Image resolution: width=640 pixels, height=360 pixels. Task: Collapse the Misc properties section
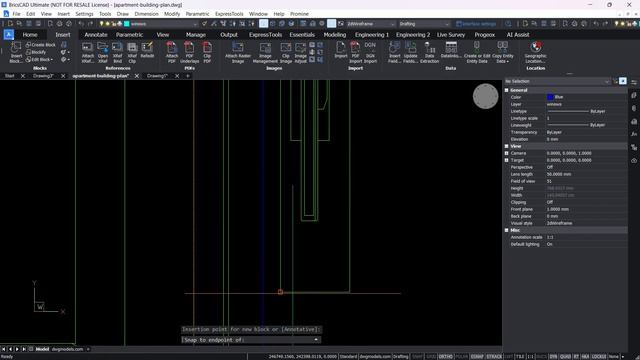coord(507,230)
